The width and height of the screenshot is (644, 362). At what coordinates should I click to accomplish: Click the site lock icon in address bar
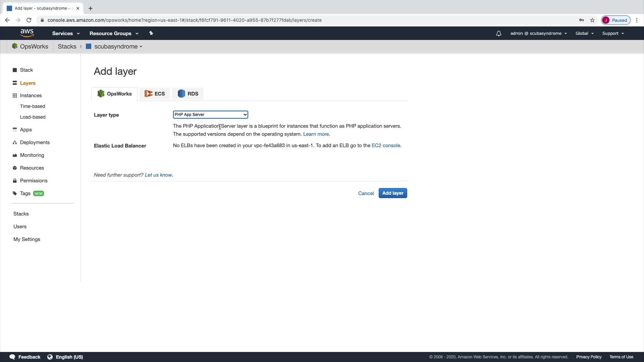42,20
